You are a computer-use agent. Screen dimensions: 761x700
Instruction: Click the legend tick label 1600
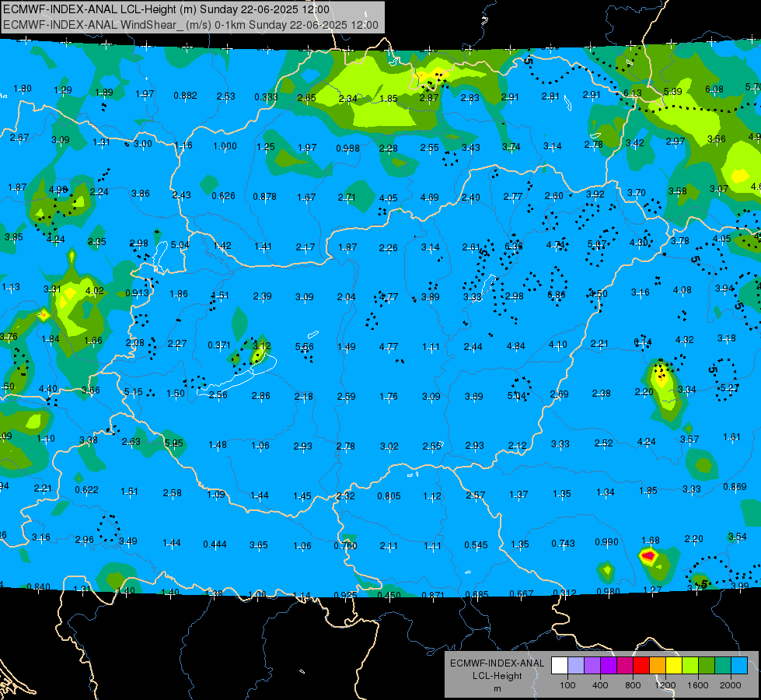[x=697, y=685]
